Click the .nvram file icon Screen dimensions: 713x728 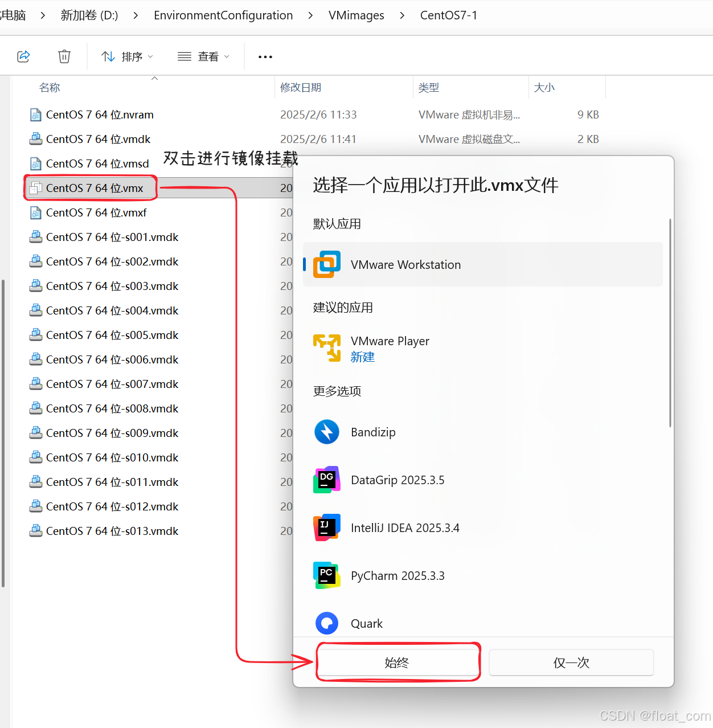[36, 114]
